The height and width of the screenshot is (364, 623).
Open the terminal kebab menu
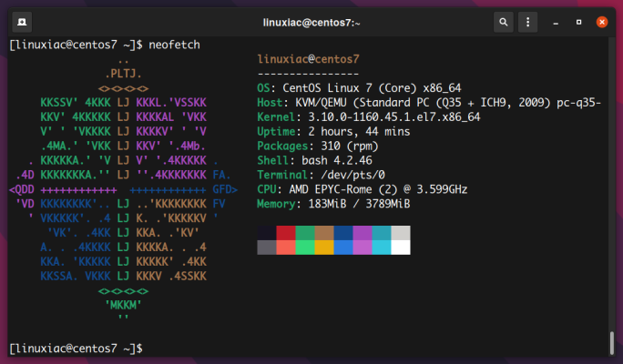point(527,22)
